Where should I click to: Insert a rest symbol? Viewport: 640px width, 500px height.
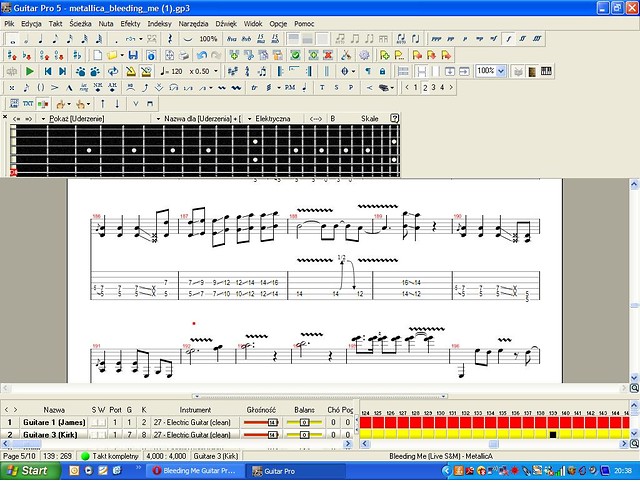(x=170, y=39)
